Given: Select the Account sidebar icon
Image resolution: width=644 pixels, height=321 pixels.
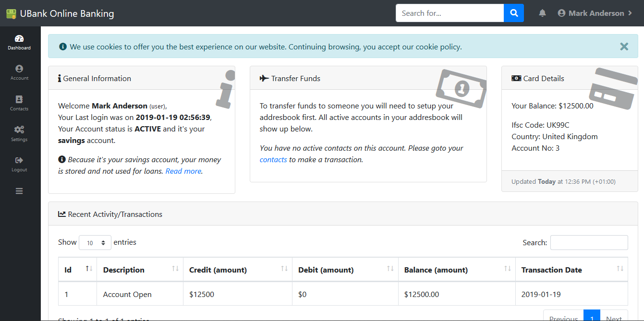Looking at the screenshot, I should [x=19, y=72].
